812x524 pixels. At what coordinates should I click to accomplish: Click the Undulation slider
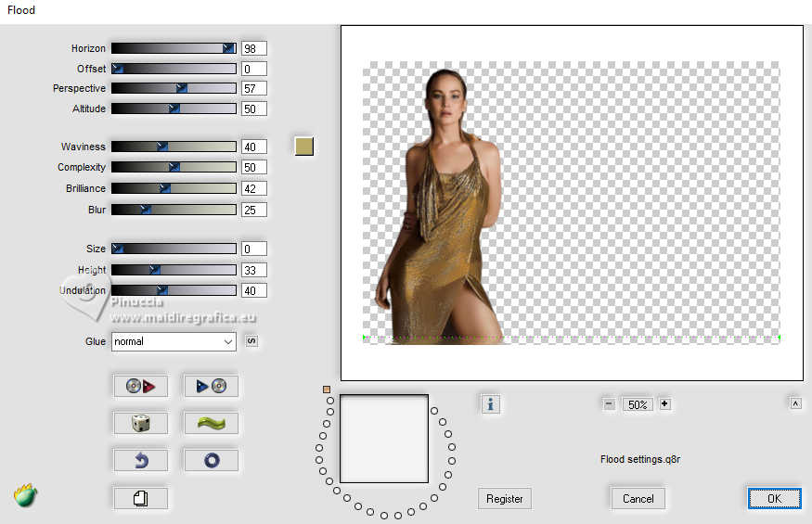point(174,290)
